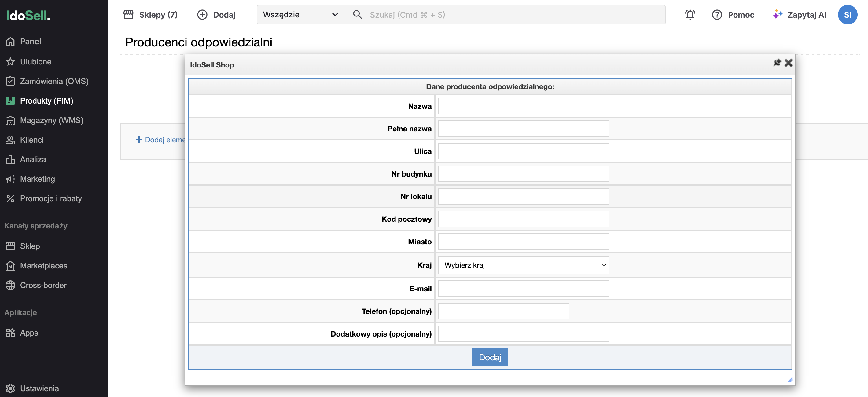Pin the IdoSell Shop dialog
The width and height of the screenshot is (868, 397).
(777, 63)
